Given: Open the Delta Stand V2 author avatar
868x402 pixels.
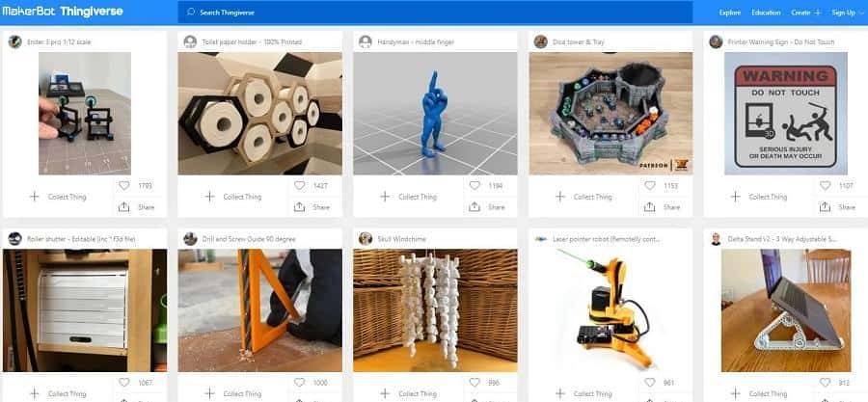Looking at the screenshot, I should click(716, 239).
